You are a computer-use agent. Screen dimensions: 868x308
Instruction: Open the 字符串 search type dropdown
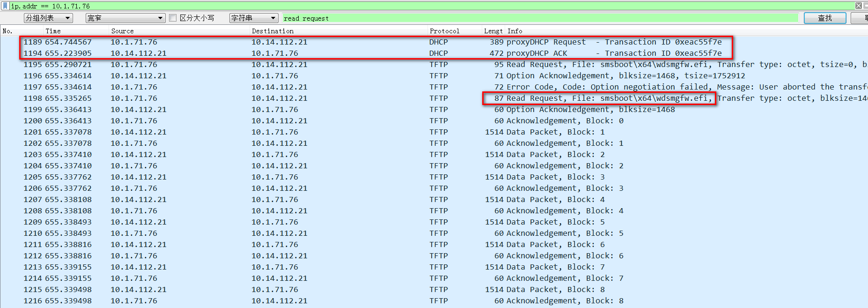(x=254, y=18)
